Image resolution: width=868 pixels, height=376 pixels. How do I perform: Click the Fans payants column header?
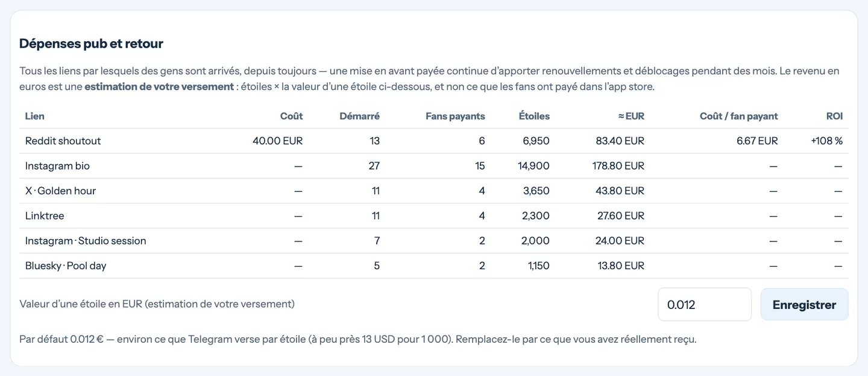(455, 116)
